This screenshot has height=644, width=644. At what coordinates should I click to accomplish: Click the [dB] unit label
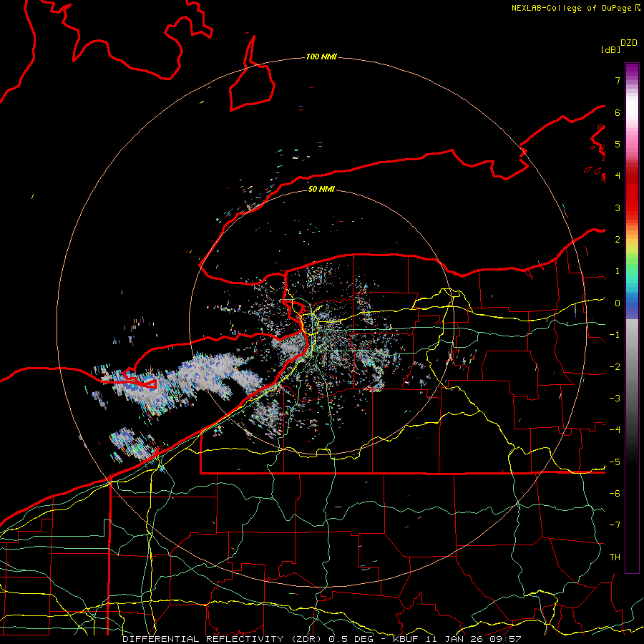point(610,49)
